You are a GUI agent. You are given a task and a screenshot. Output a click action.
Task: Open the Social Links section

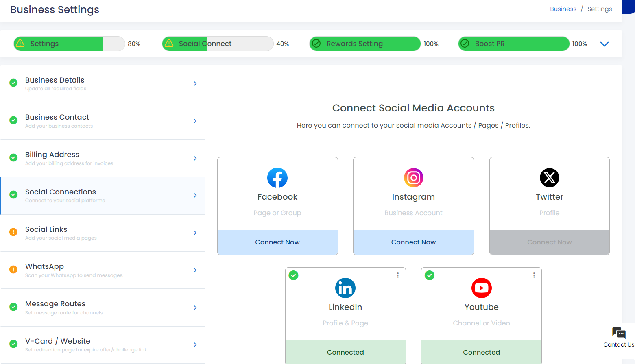(x=103, y=233)
